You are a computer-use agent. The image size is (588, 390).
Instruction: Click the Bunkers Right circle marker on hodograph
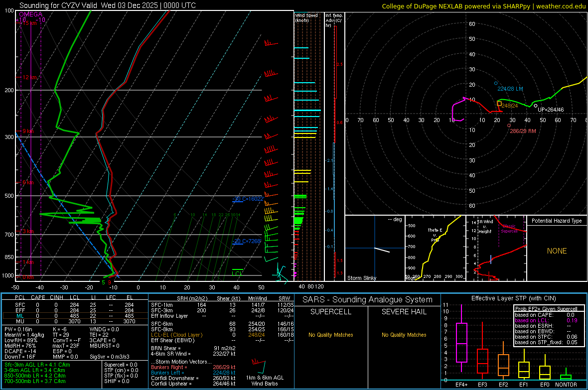[509, 126]
